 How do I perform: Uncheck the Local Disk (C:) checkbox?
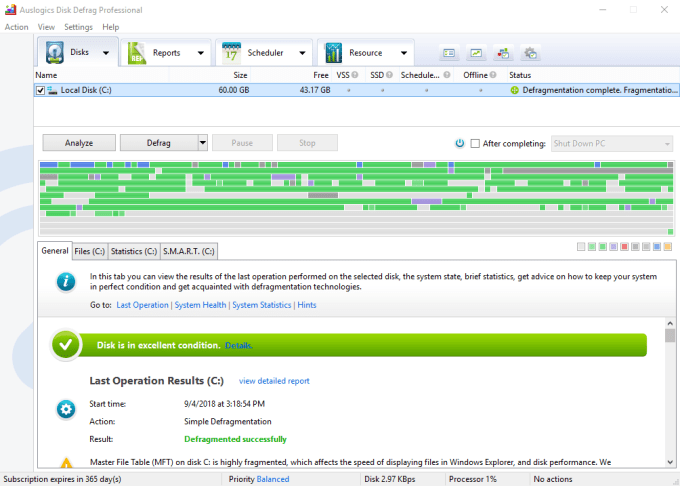40,90
